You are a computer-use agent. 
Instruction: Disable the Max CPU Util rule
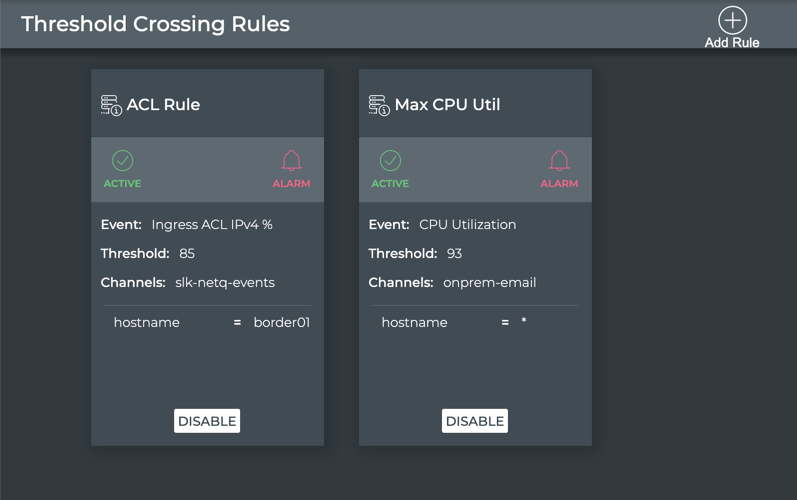(475, 421)
